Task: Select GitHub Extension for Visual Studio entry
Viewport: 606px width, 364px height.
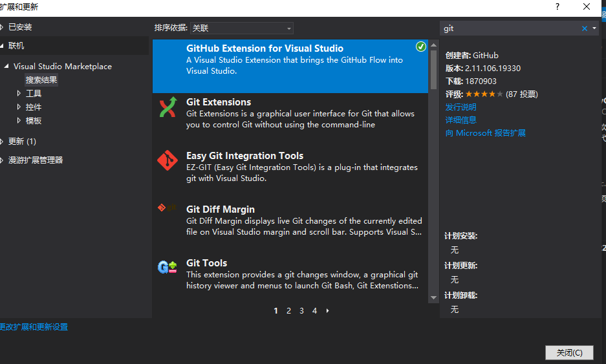Action: pos(290,66)
